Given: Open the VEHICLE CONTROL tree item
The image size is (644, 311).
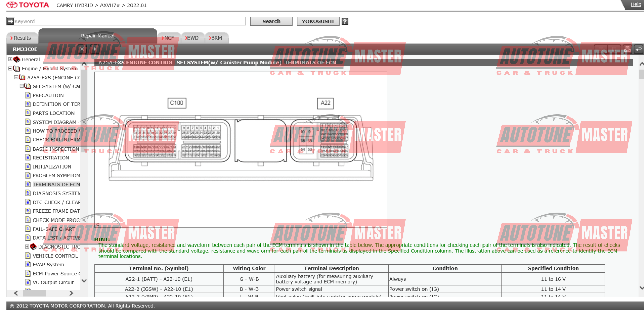Looking at the screenshot, I should point(56,256).
